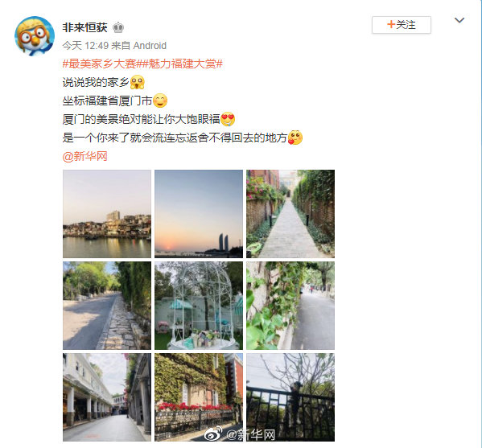
Task: Open the sunset twin towers photo
Action: click(199, 214)
